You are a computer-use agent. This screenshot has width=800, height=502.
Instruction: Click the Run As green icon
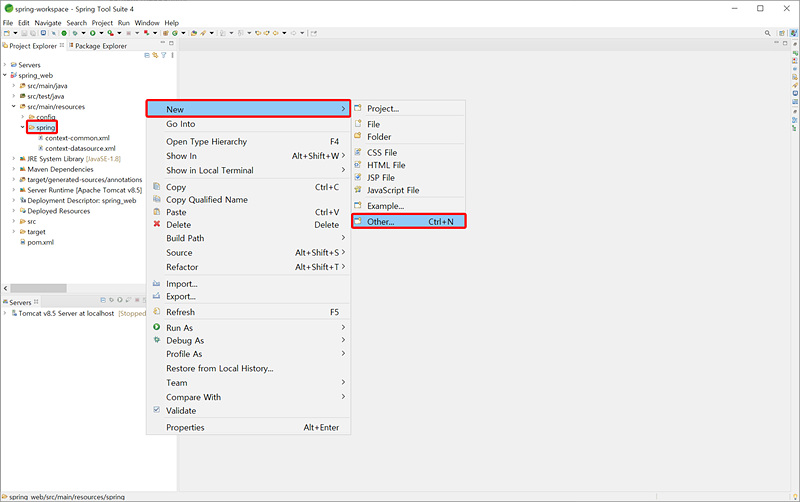coord(157,327)
